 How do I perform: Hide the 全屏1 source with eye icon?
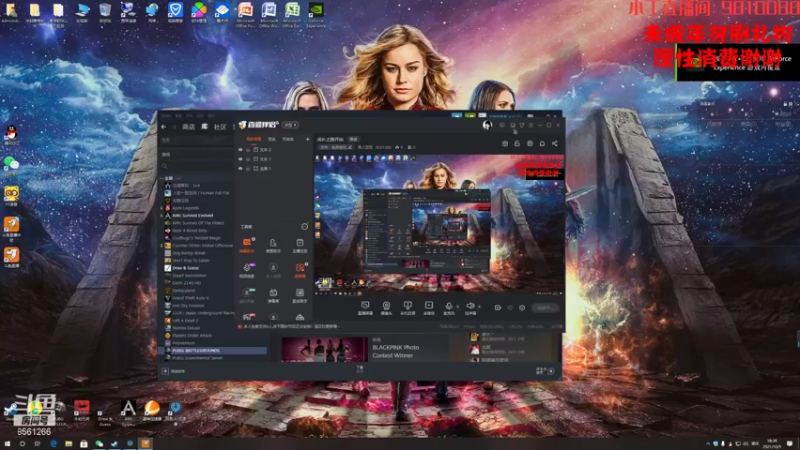pos(240,168)
